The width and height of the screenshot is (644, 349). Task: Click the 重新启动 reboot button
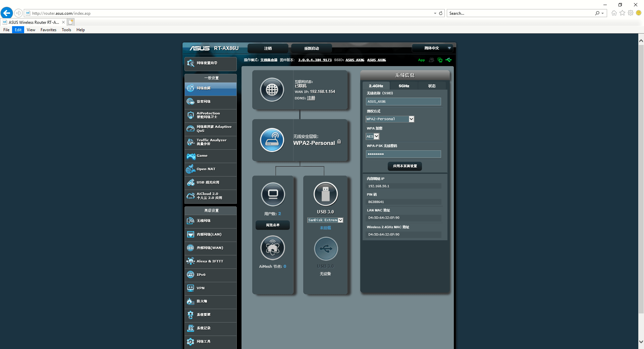tap(311, 48)
